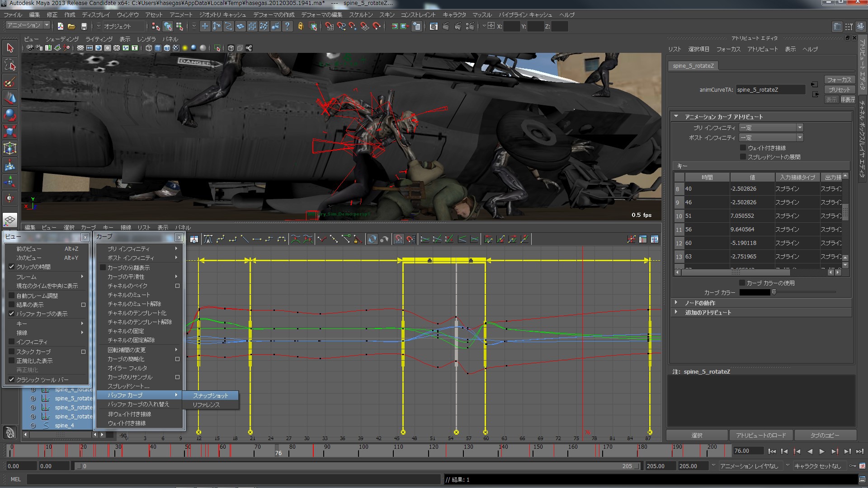Click the アトリビュートのロード button
Image resolution: width=868 pixels, height=488 pixels.
click(761, 436)
